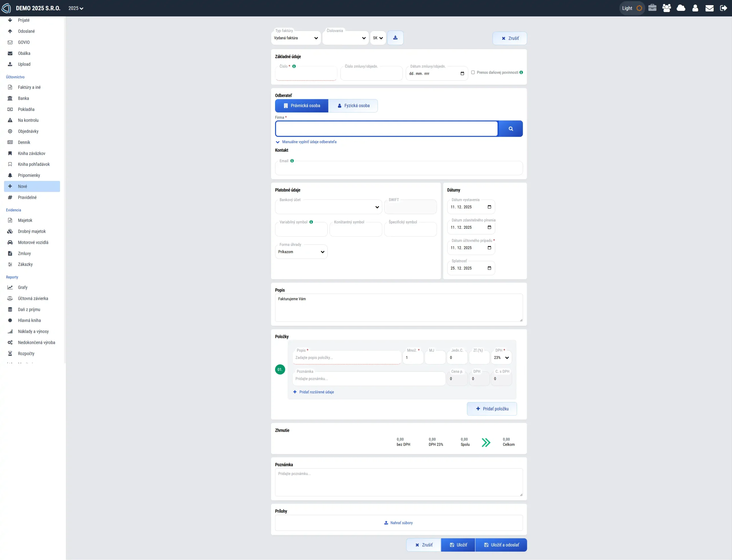Image resolution: width=732 pixels, height=560 pixels.
Task: Click the cloud icon in header
Action: [x=681, y=8]
